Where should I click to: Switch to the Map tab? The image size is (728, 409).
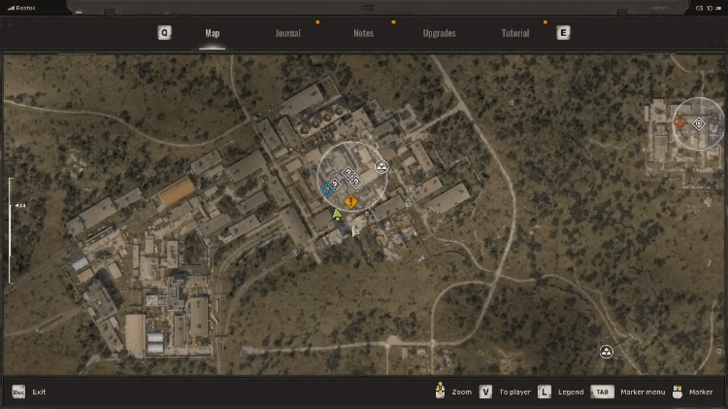(212, 33)
